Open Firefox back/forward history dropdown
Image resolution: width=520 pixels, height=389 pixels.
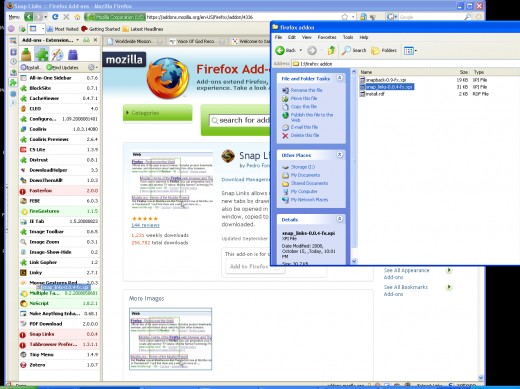[x=45, y=17]
